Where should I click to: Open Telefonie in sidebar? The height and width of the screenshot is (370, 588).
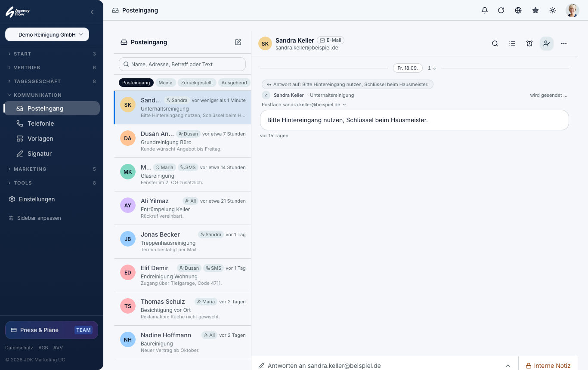[52, 123]
